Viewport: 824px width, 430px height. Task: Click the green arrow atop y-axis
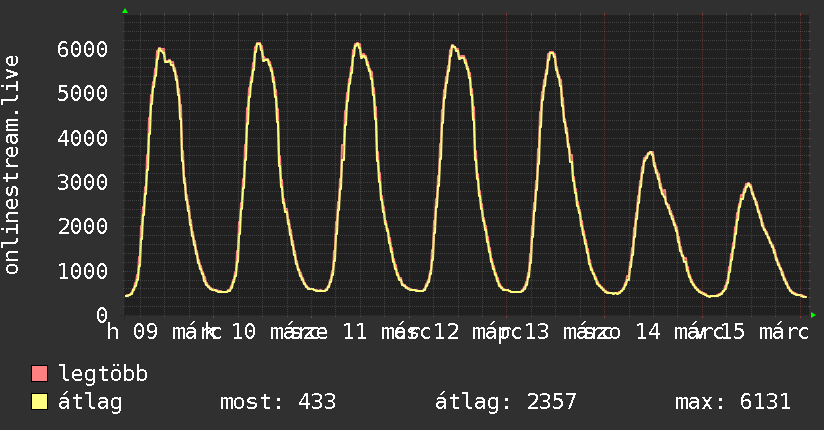pyautogui.click(x=125, y=11)
